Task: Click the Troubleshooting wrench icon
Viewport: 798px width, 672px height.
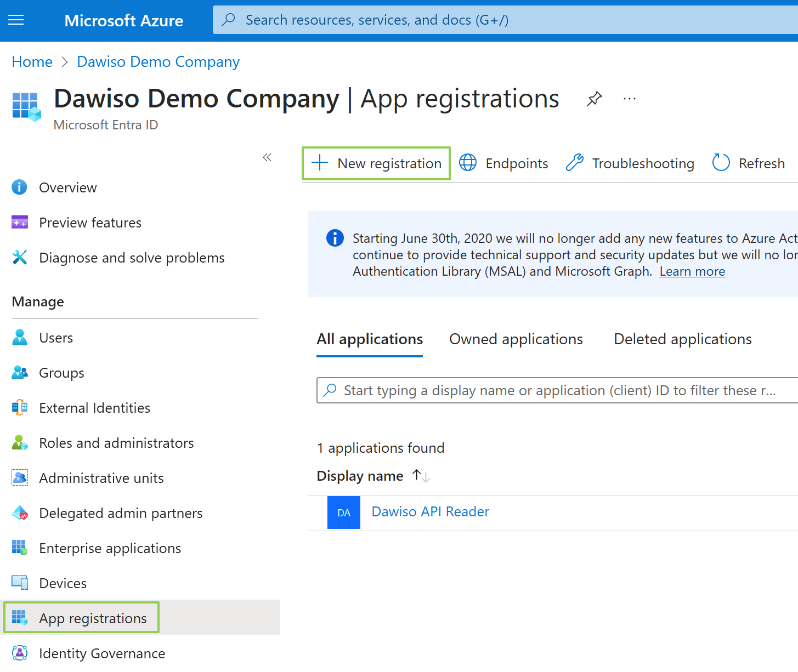Action: pos(574,163)
